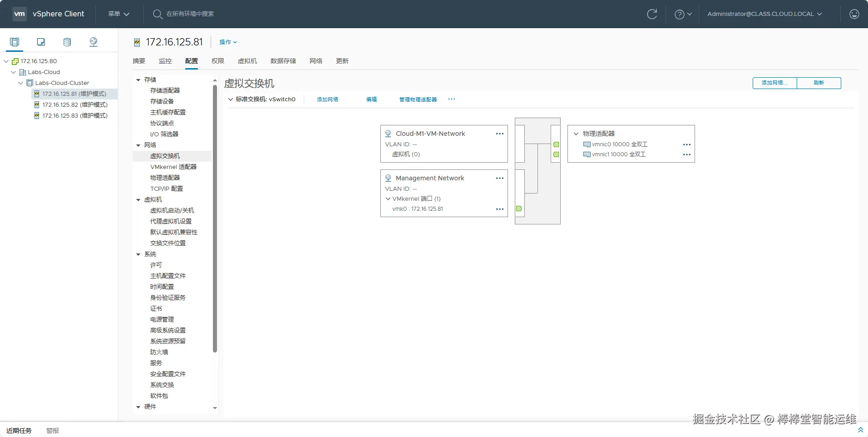
Task: Click the Cloud-M1-VM-Network port group icon
Action: [x=388, y=134]
